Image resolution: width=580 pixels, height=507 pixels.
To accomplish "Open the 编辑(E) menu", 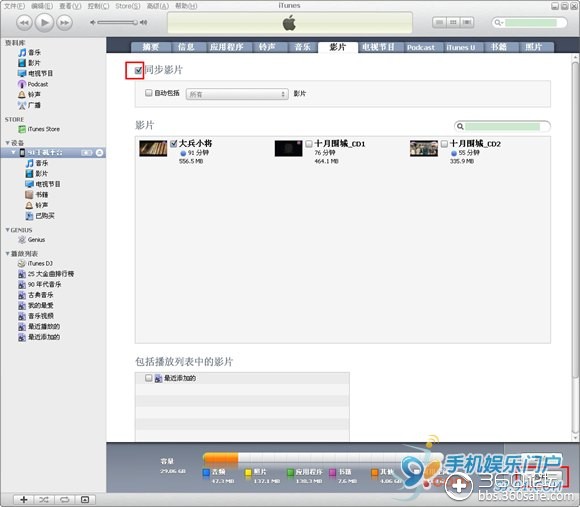I will pyautogui.click(x=42, y=6).
